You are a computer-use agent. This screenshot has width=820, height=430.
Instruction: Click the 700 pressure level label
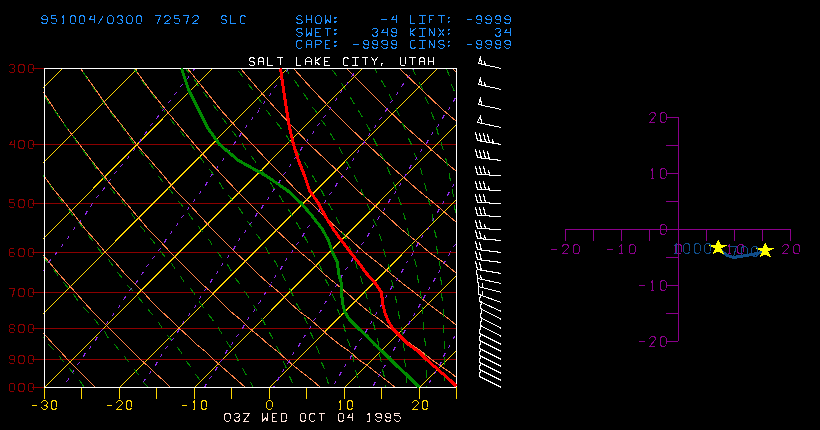[x=21, y=292]
